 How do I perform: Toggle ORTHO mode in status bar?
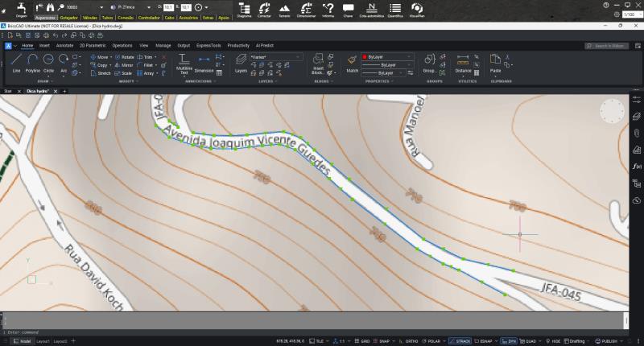coord(412,341)
